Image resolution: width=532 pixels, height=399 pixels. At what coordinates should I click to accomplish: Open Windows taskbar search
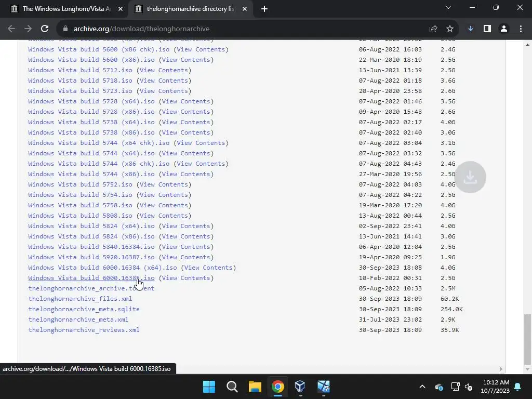[232, 387]
